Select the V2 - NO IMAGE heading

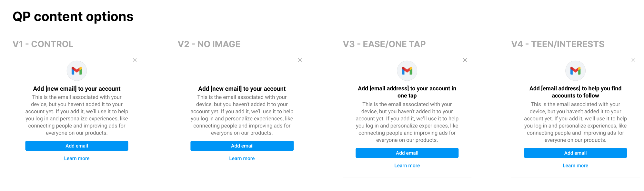209,44
